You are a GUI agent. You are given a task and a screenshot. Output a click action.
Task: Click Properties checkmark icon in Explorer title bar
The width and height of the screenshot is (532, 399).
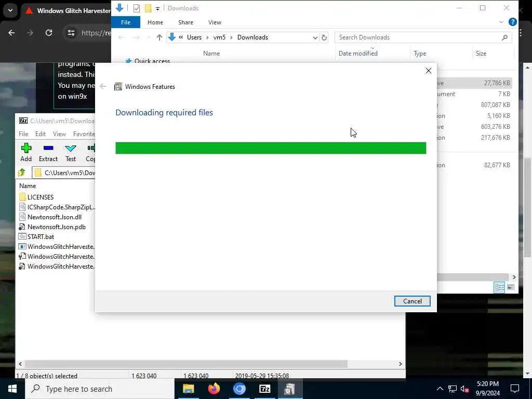(x=137, y=8)
